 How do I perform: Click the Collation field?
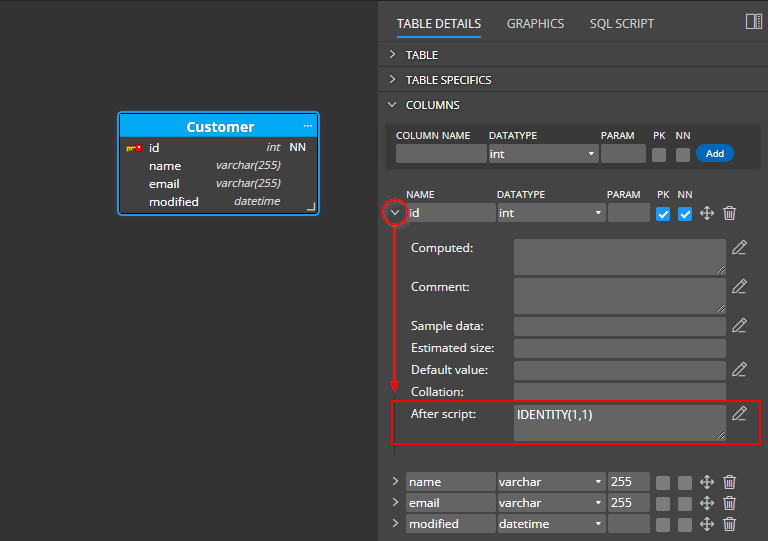tap(620, 392)
